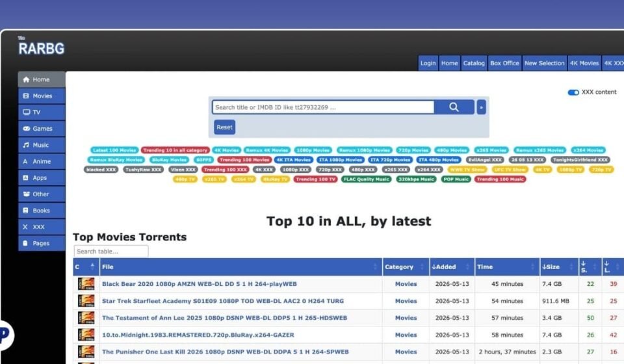The width and height of the screenshot is (624, 364).
Task: Click Home in the top navigation
Action: pyautogui.click(x=449, y=63)
